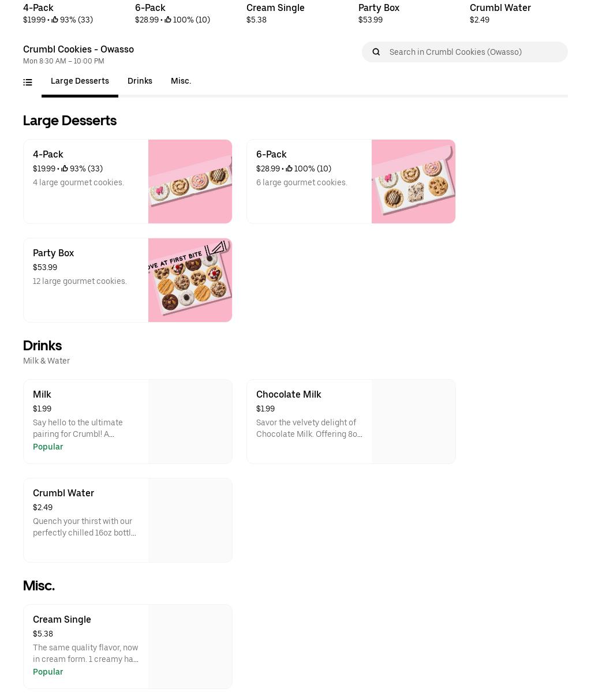Click thumbs-up rating icon on 6-Pack card
This screenshot has height=700, width=591.
289,169
